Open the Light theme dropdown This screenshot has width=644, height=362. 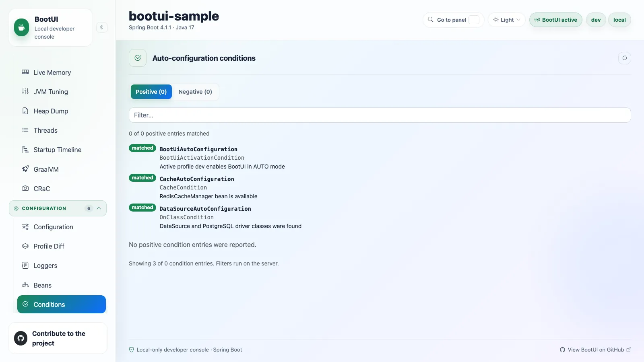click(x=507, y=20)
